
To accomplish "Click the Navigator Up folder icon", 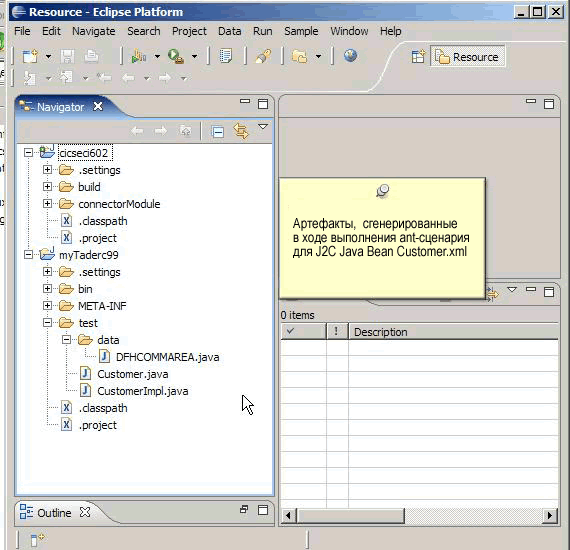I will (185, 131).
